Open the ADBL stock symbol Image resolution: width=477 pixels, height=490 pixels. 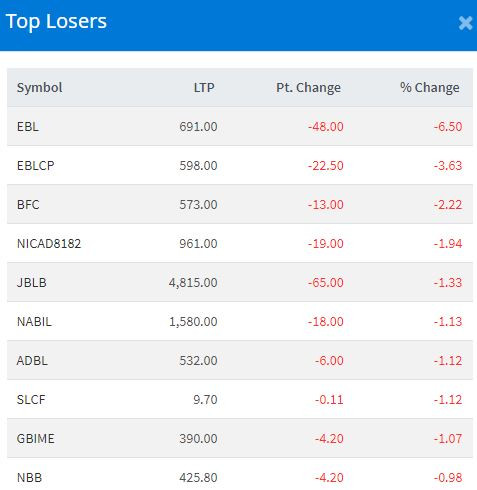coord(32,361)
